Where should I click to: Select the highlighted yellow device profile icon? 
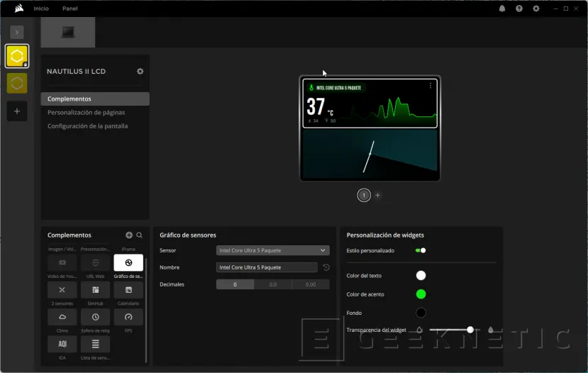click(x=17, y=56)
